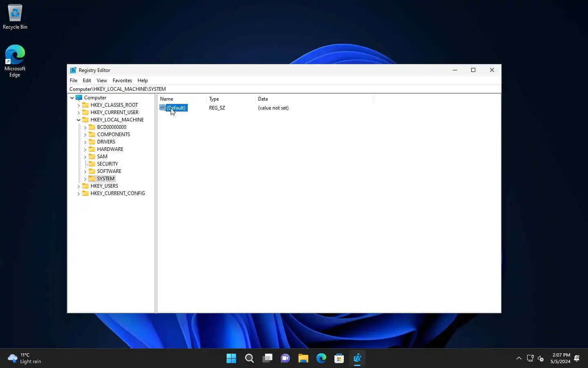
Task: Select the Computer tree label
Action: click(x=95, y=98)
